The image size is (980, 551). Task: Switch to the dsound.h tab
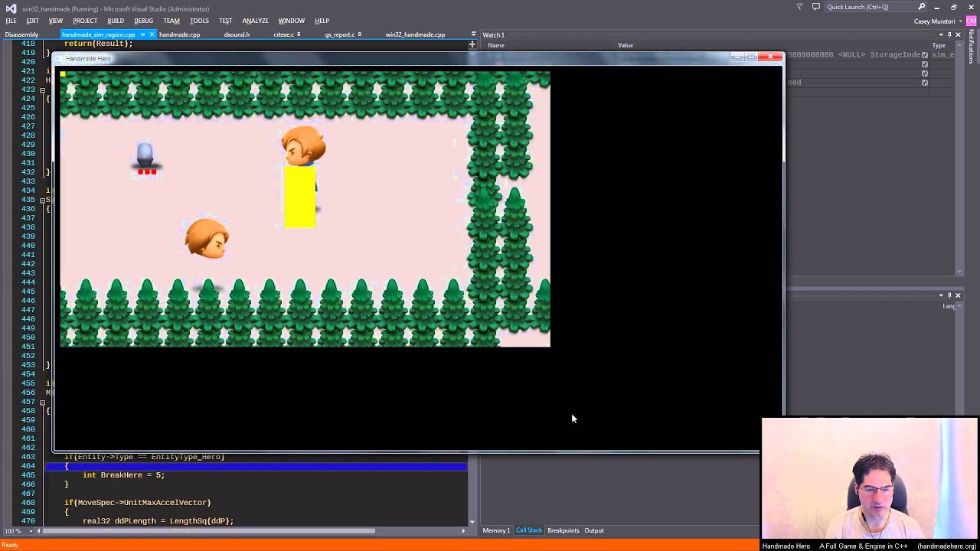(x=237, y=34)
